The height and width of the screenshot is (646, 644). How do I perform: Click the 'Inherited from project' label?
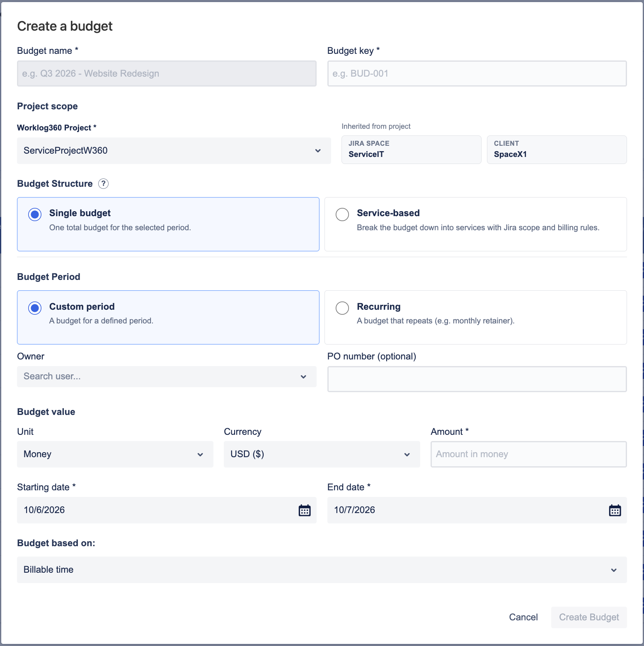tap(376, 126)
